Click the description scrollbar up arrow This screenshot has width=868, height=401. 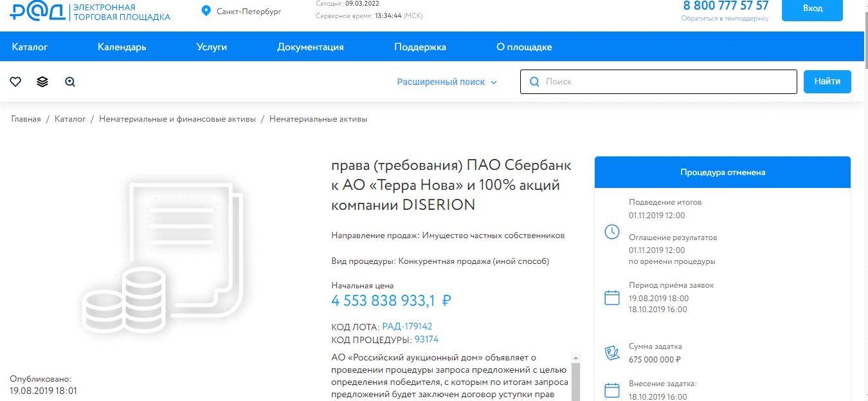point(575,357)
